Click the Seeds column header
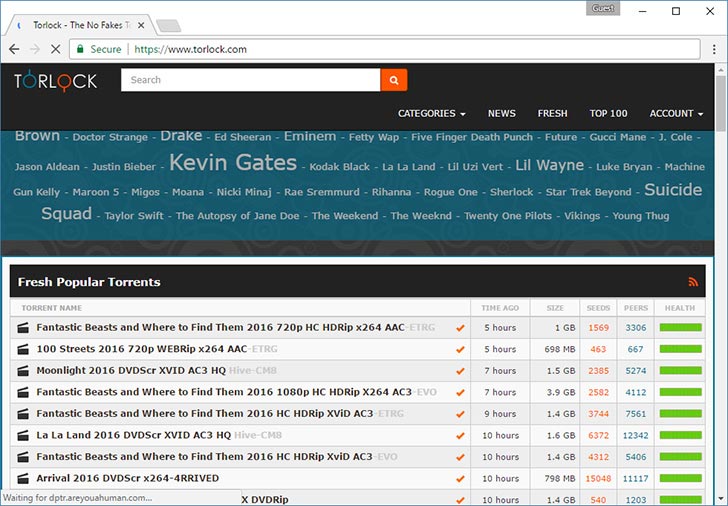 pos(598,308)
